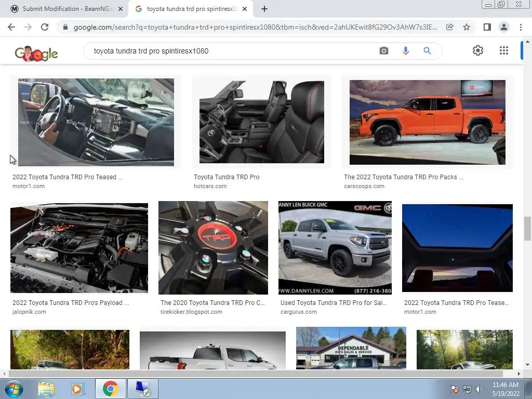The image size is (532, 399).
Task: Visit jalopnik.com source link
Action: coord(29,312)
